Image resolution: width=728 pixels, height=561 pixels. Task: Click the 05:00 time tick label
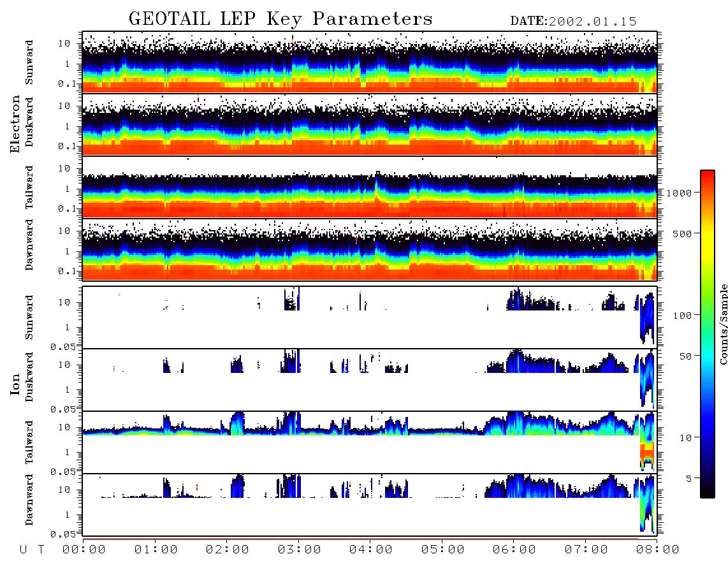pos(443,550)
